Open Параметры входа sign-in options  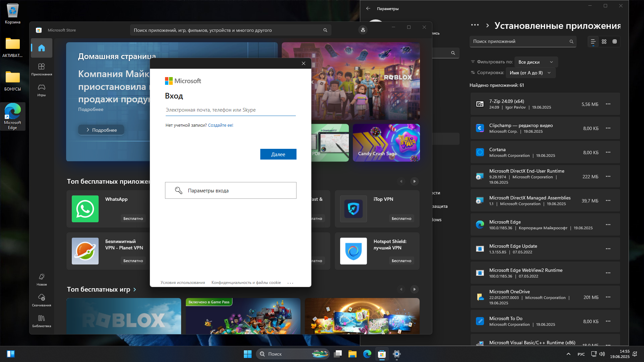point(230,190)
